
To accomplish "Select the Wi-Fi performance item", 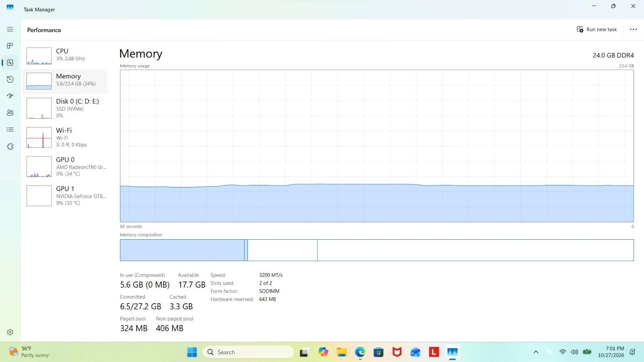I will click(65, 137).
